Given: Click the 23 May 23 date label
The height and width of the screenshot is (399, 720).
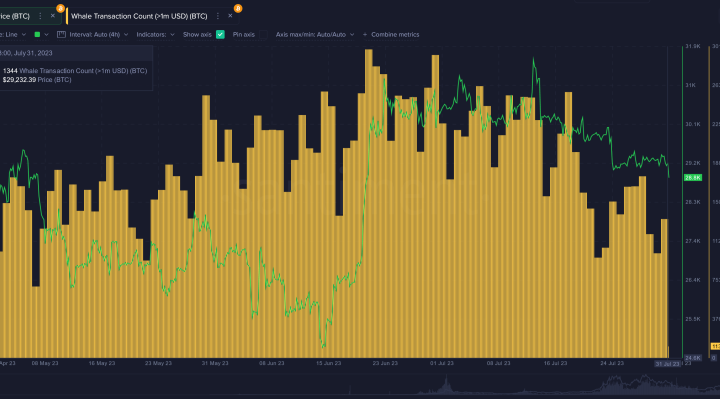Looking at the screenshot, I should pos(158,363).
